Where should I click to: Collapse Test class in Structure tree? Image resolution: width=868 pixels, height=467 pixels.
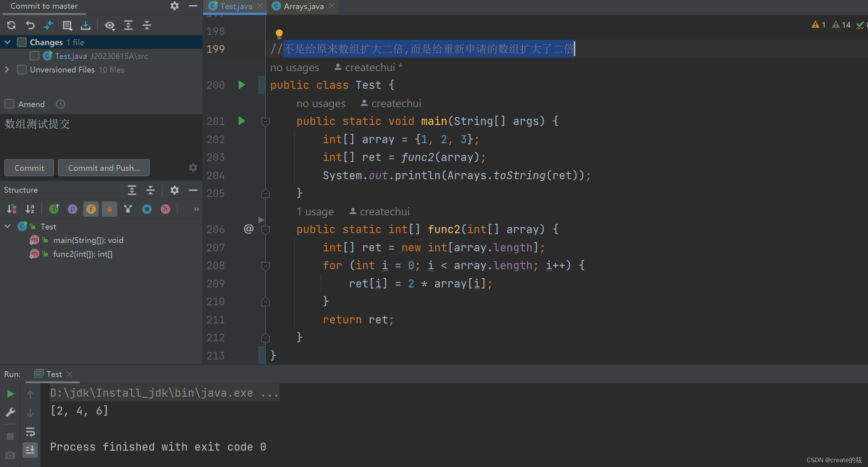point(7,227)
